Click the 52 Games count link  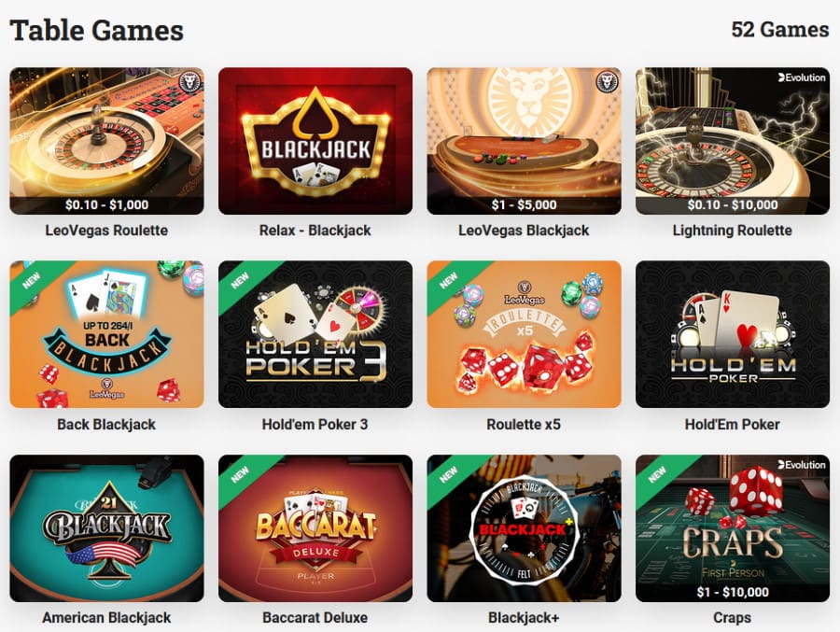[x=780, y=30]
